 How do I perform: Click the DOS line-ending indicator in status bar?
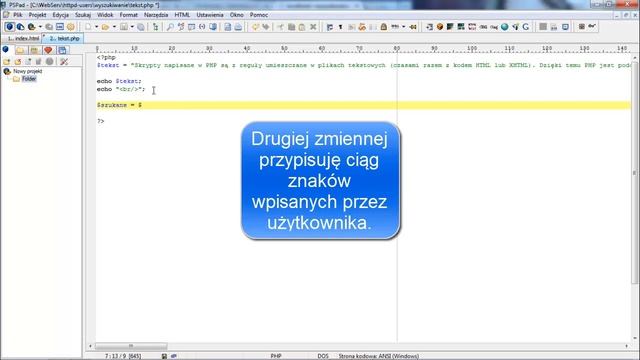tap(323, 356)
